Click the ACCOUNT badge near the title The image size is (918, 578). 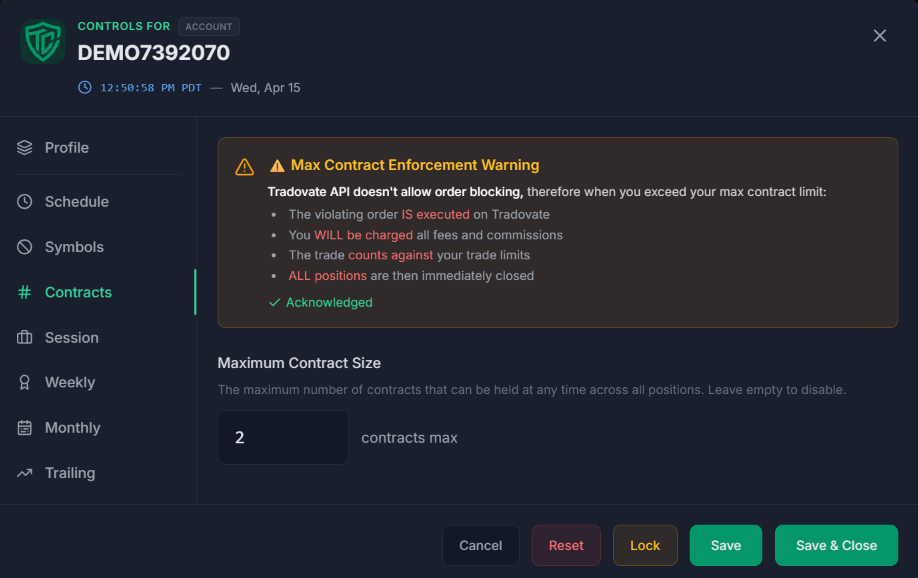coord(208,26)
